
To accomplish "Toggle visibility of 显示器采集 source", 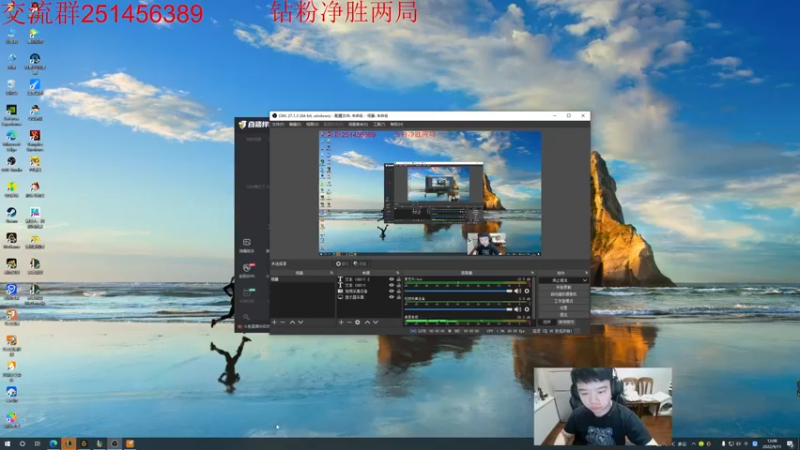I will [x=391, y=297].
